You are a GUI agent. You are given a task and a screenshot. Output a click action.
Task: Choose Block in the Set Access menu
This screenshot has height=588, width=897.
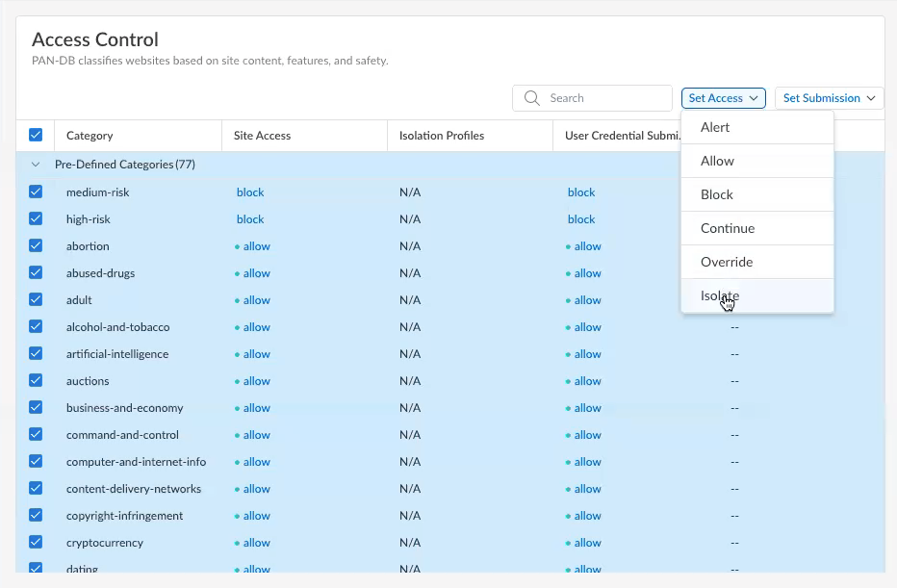[x=717, y=194]
